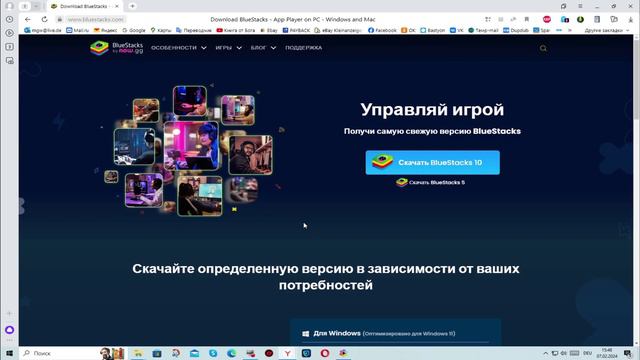Click the central pink-lit gamer thumbnail

[191, 146]
